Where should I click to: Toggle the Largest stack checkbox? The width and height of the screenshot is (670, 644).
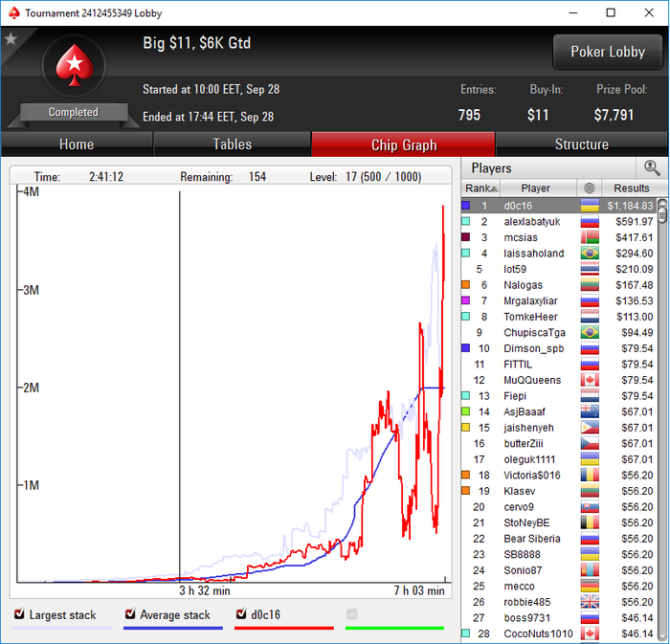click(x=19, y=614)
